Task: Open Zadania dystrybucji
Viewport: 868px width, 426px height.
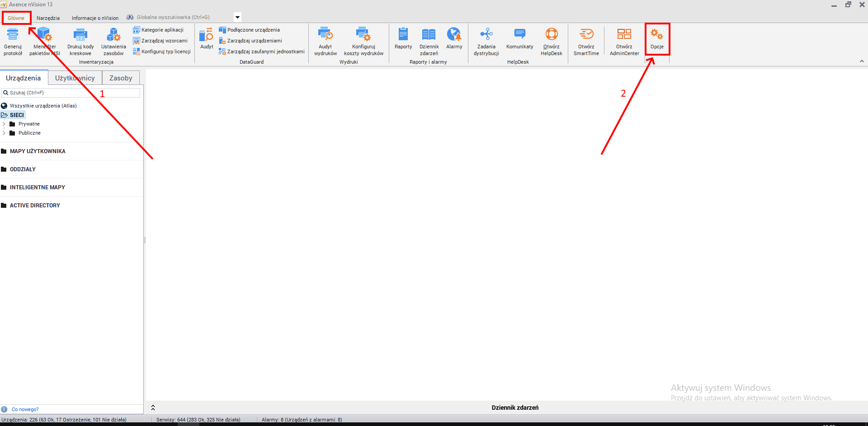Action: tap(486, 35)
